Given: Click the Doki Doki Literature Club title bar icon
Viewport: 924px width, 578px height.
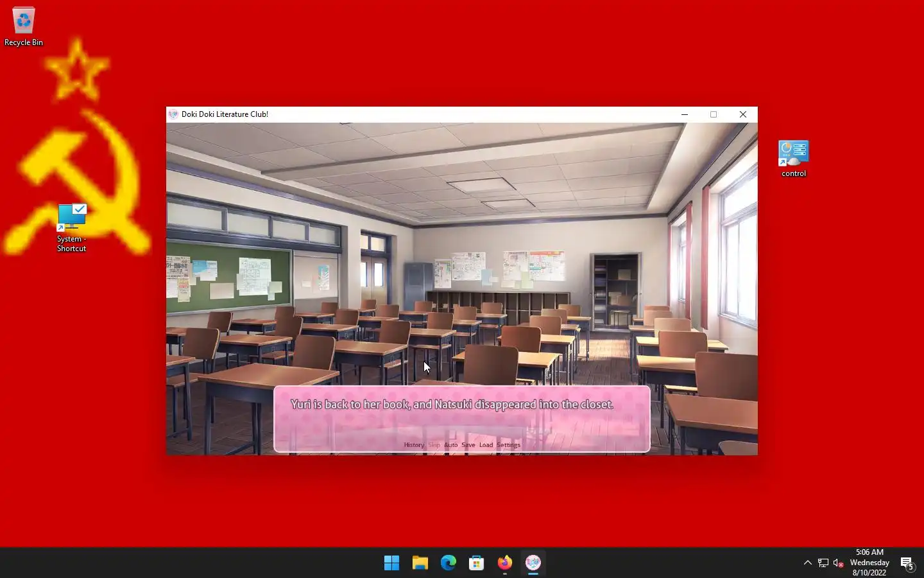Looking at the screenshot, I should [x=173, y=114].
